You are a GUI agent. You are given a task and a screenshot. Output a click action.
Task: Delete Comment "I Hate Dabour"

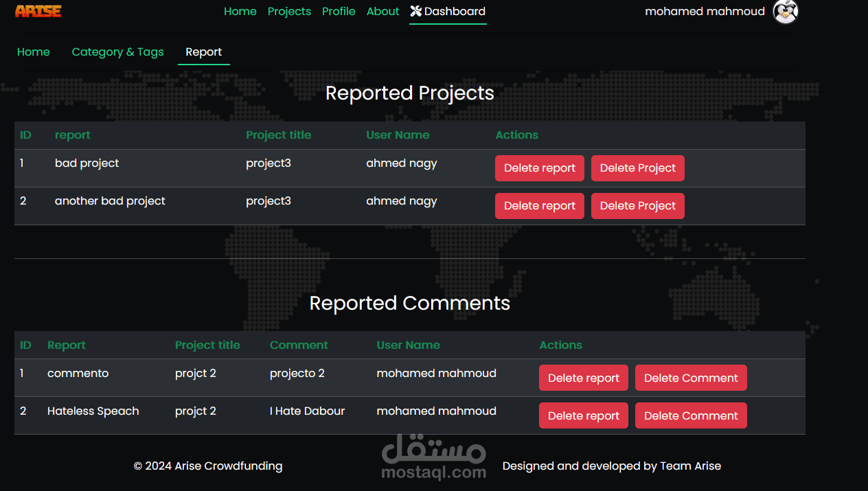click(x=691, y=415)
